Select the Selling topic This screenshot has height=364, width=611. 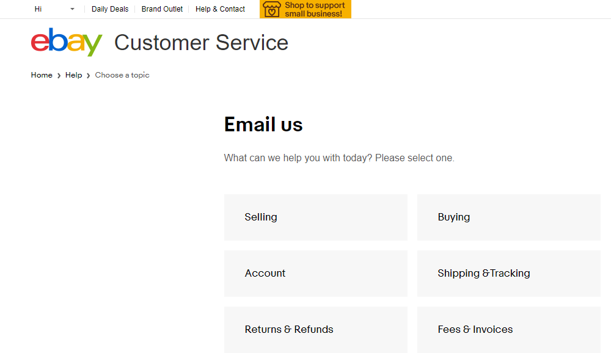(x=316, y=217)
